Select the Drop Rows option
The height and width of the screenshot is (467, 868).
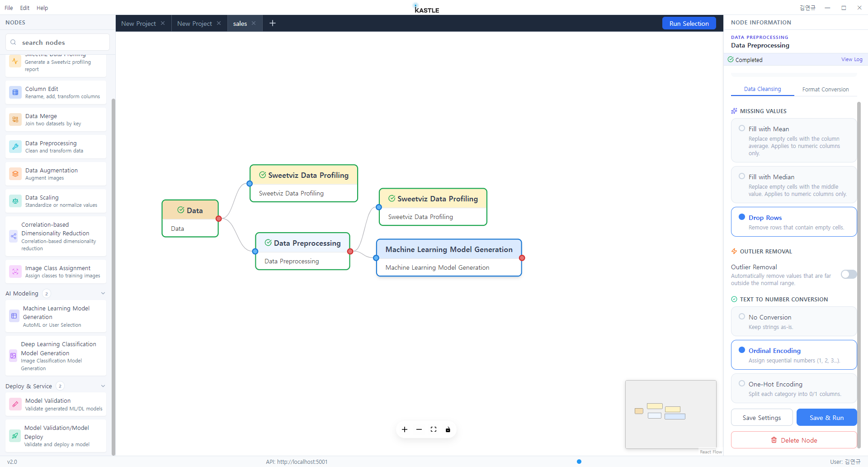[794, 222]
